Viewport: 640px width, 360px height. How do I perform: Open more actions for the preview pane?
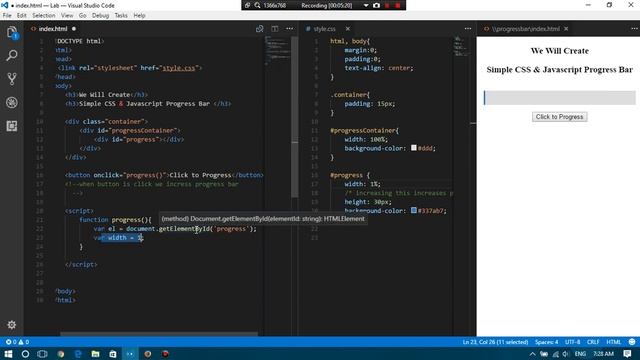634,29
